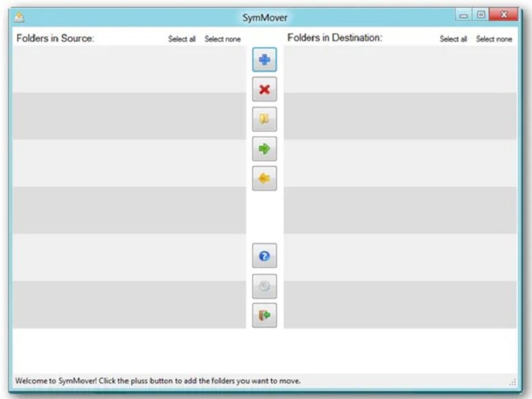Click the red X remove folder button
The image size is (532, 399).
(264, 90)
